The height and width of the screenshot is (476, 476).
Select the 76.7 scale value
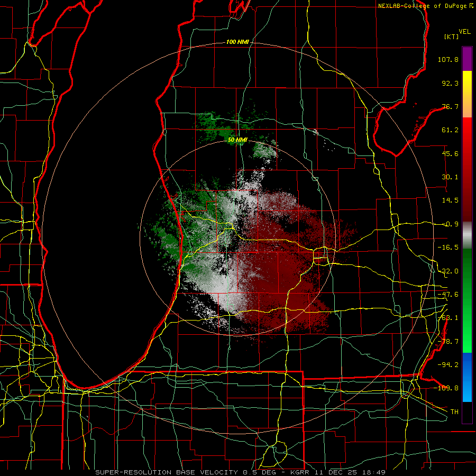450,106
